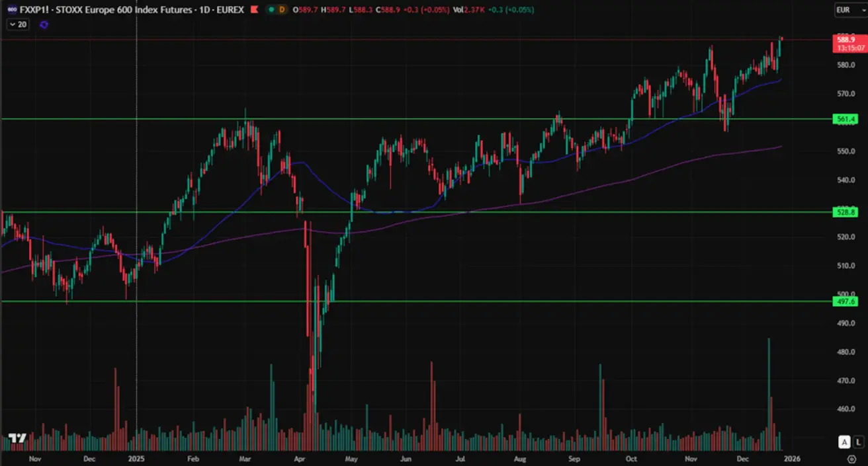Open the EUR currency dropdown

click(x=846, y=10)
